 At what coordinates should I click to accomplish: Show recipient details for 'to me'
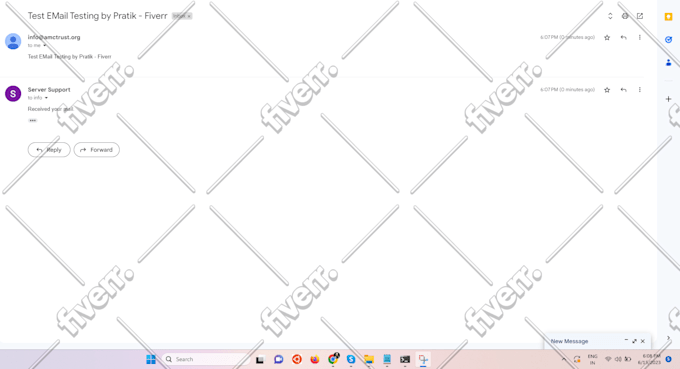[44, 46]
